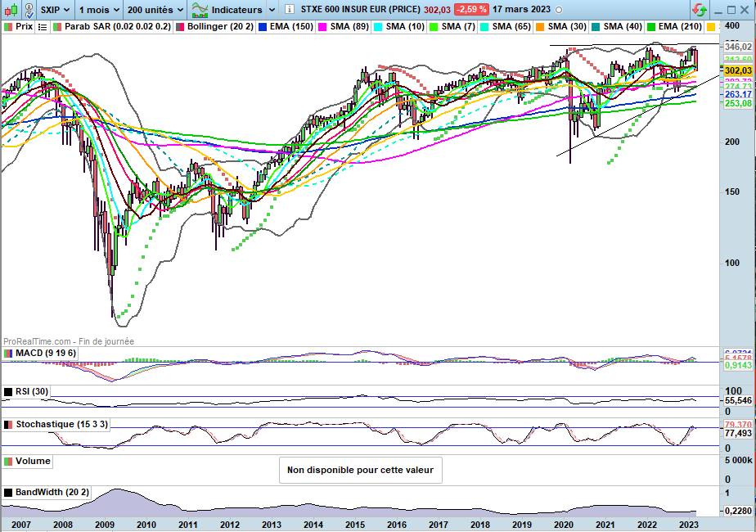Click the Parab SAR indicator icon
The width and height of the screenshot is (756, 532).
58,27
